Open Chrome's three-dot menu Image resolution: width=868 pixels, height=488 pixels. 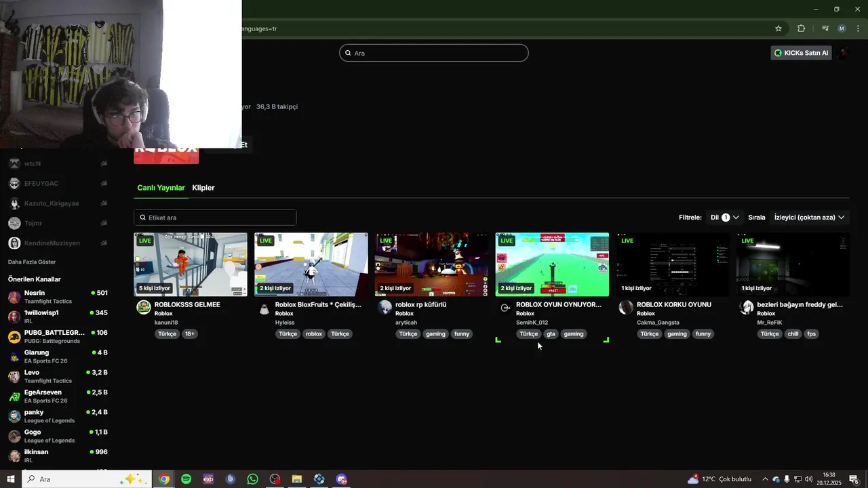pos(858,28)
